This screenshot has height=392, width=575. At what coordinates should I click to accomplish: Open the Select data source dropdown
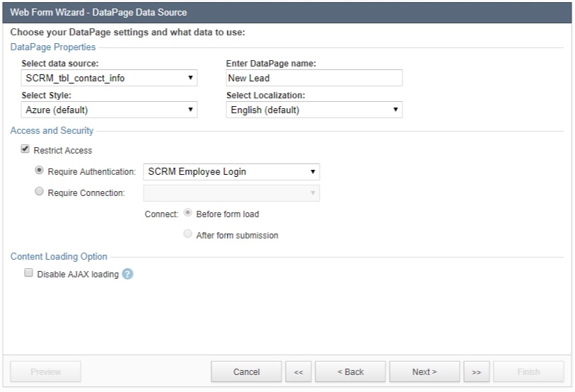click(110, 78)
